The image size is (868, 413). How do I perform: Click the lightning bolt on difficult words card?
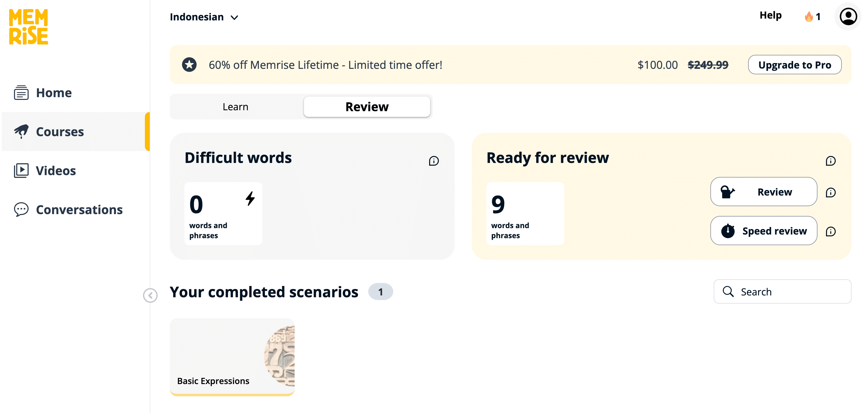pos(250,198)
